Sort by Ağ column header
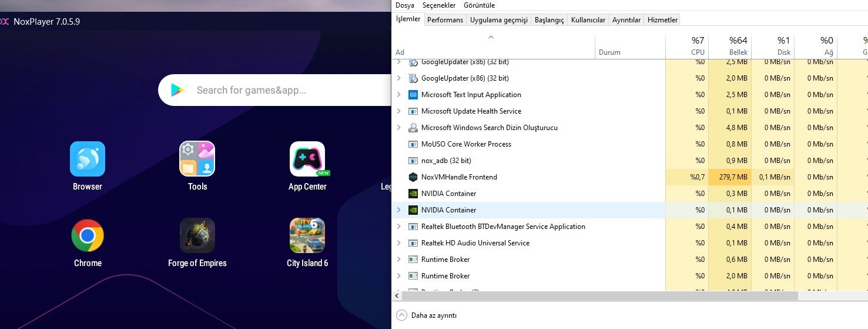868x329 pixels. click(x=816, y=46)
